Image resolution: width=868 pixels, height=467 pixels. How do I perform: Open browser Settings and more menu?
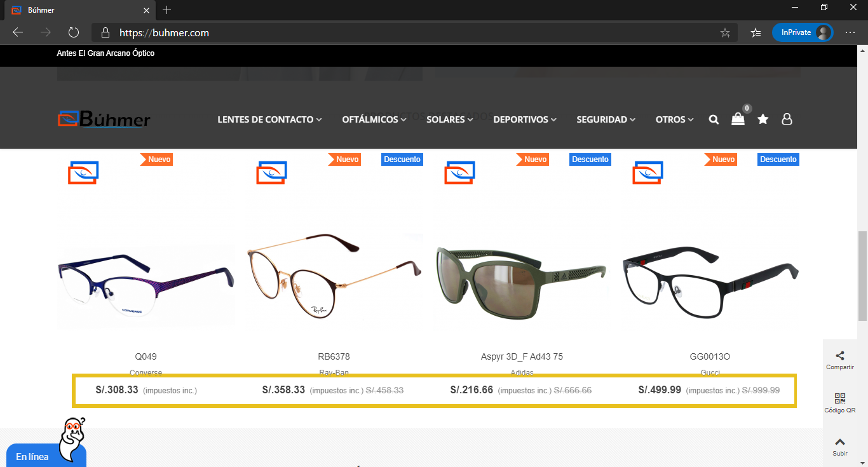point(850,32)
